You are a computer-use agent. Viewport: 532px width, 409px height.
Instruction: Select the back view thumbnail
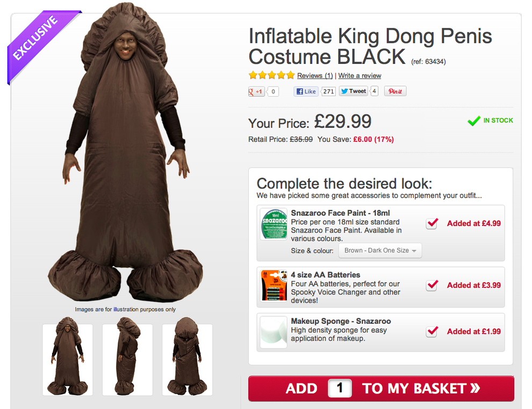pos(187,359)
